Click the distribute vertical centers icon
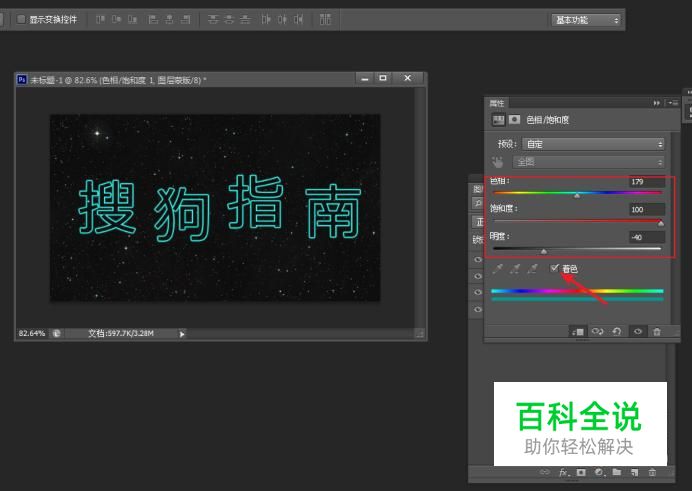The width and height of the screenshot is (692, 491). click(x=229, y=19)
